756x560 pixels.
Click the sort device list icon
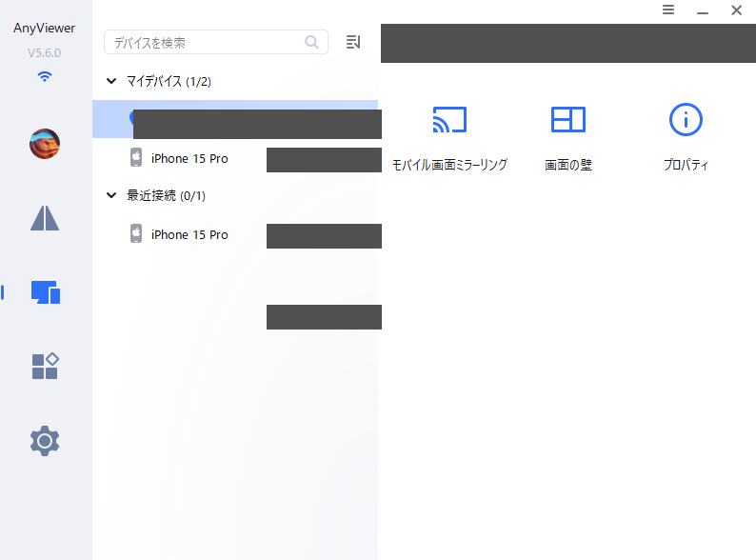tap(353, 42)
